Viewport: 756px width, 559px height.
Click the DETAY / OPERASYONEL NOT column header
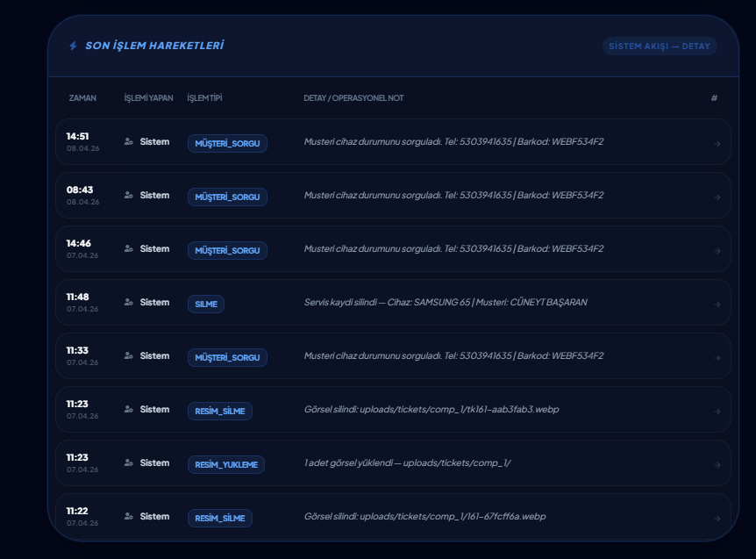click(x=353, y=98)
